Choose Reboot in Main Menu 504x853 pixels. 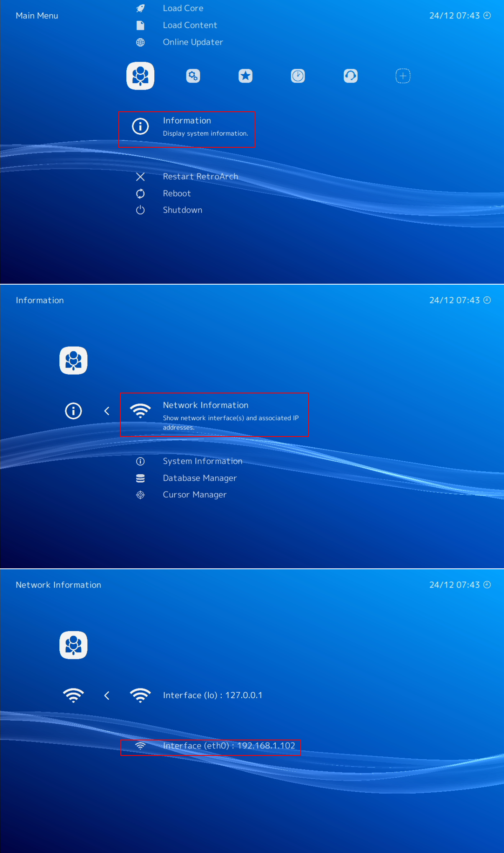pos(177,193)
